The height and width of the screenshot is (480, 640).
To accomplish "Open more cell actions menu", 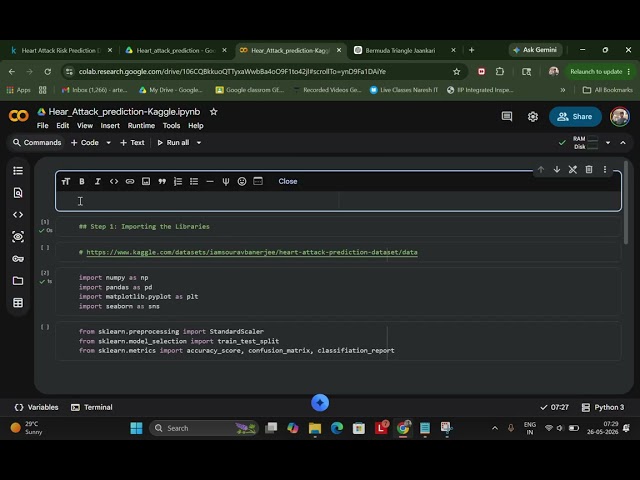I will pyautogui.click(x=605, y=169).
